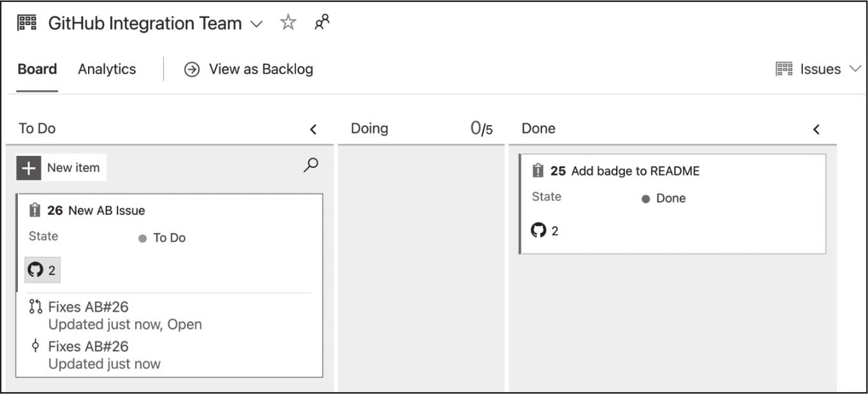Click the commit icon for Fixes AB#26

tap(36, 347)
